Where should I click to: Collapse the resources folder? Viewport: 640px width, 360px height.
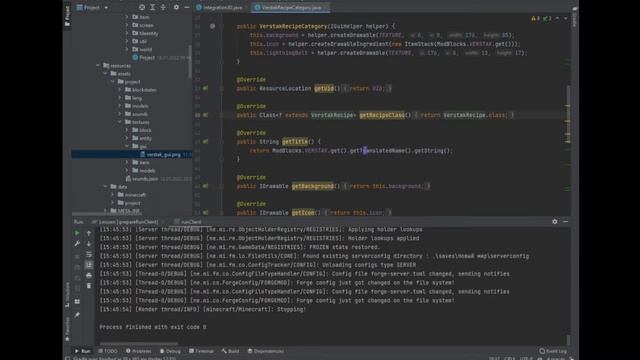click(98, 65)
